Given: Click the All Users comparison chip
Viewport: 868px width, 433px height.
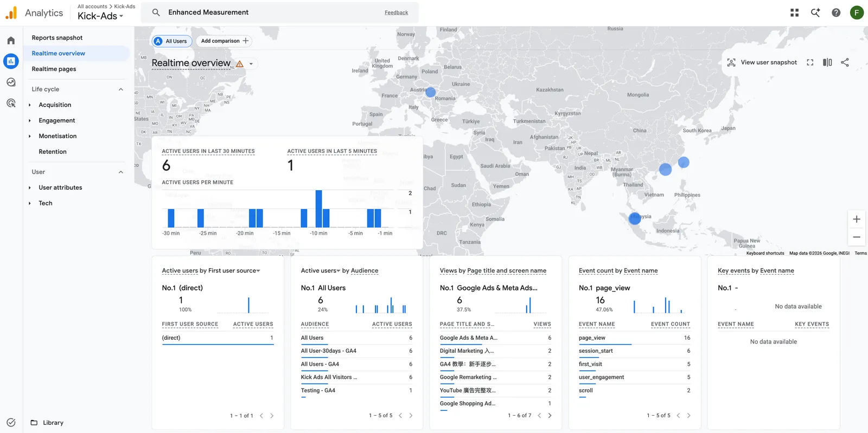Looking at the screenshot, I should [x=171, y=41].
